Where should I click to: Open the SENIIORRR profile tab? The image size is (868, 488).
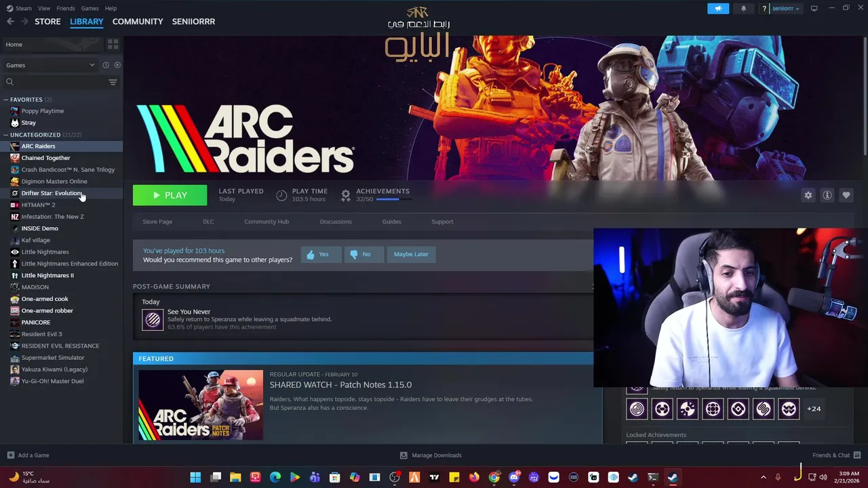coord(193,22)
